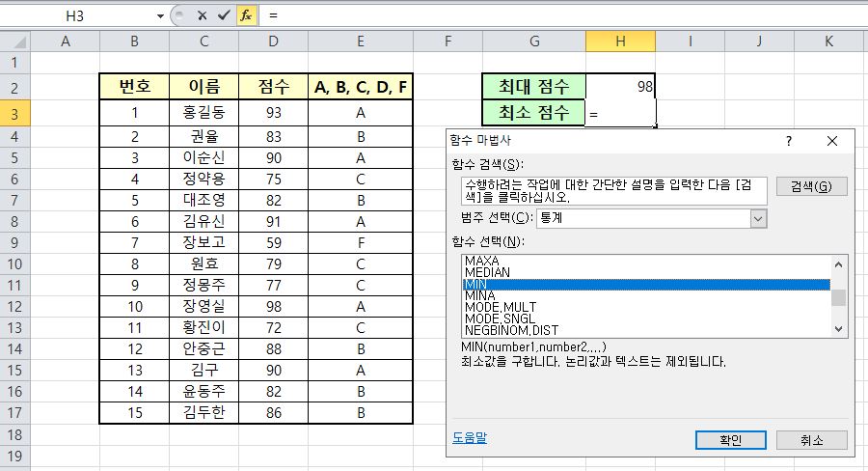The height and width of the screenshot is (471, 868).
Task: Click the name cell 장보고
Action: click(x=204, y=242)
